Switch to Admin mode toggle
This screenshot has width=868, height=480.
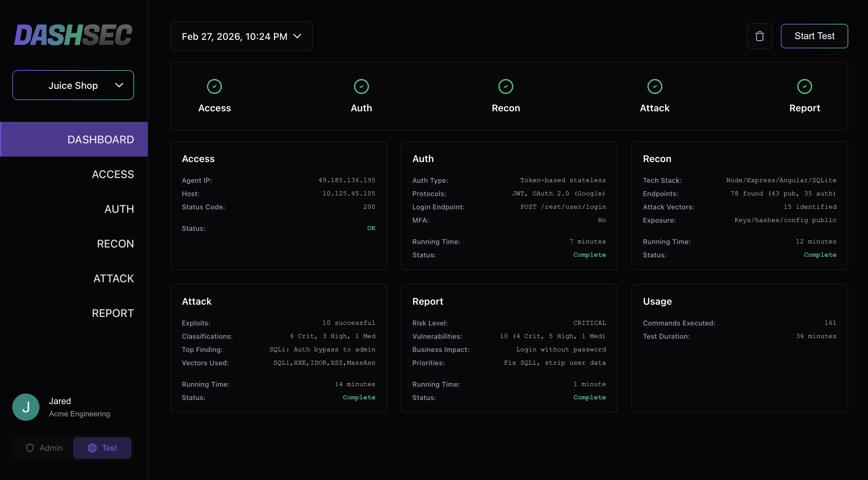pos(44,448)
